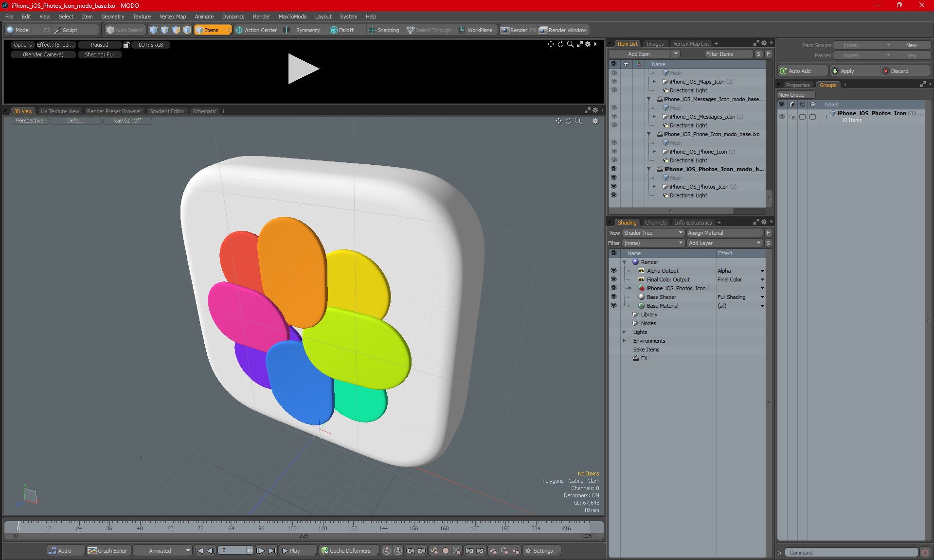Expand iPhone_iOS_Phone_Icon group
934x560 pixels.
tap(655, 152)
